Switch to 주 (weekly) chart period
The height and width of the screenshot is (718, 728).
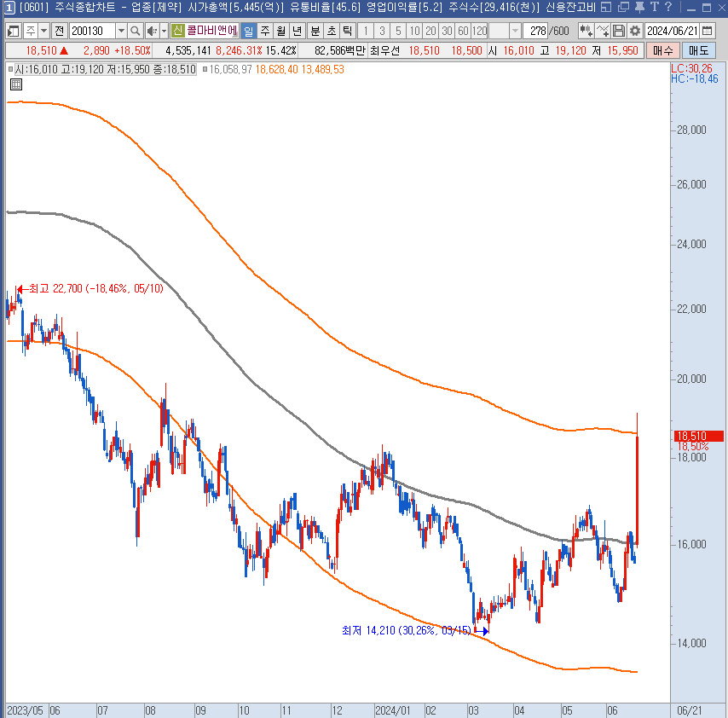tap(265, 31)
